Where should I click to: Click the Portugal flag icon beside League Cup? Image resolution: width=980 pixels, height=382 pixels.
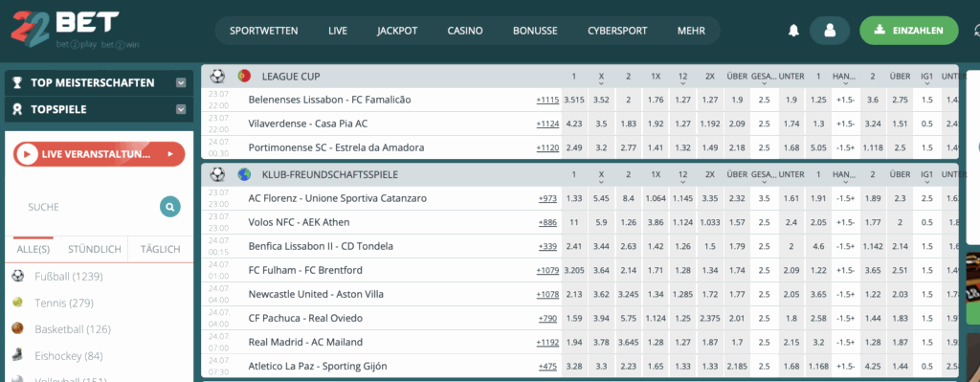click(x=244, y=77)
